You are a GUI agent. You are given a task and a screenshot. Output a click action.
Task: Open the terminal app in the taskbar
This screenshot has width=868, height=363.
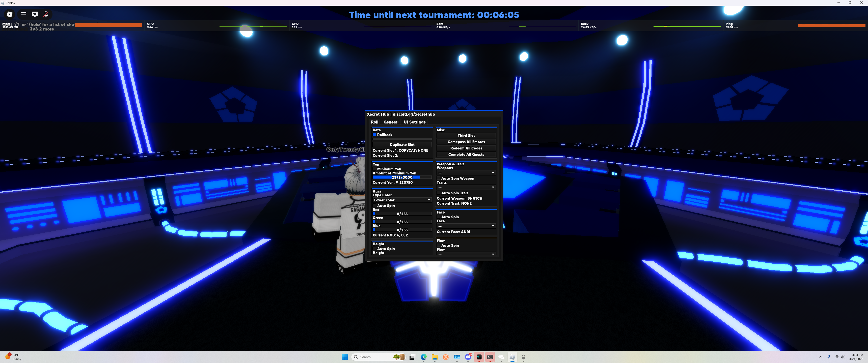pos(490,357)
